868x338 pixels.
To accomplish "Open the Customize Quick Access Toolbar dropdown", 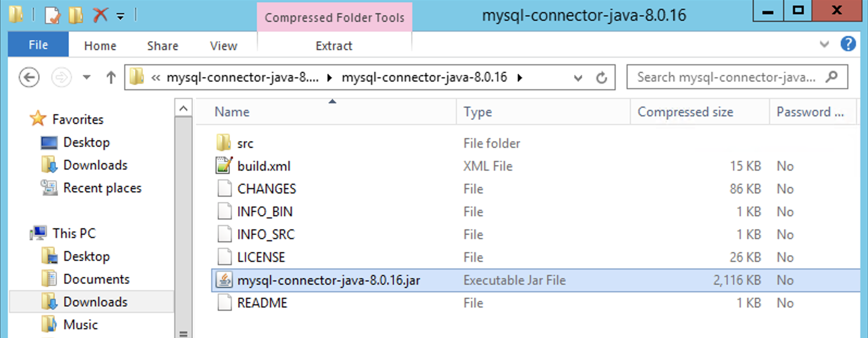I will click(120, 16).
